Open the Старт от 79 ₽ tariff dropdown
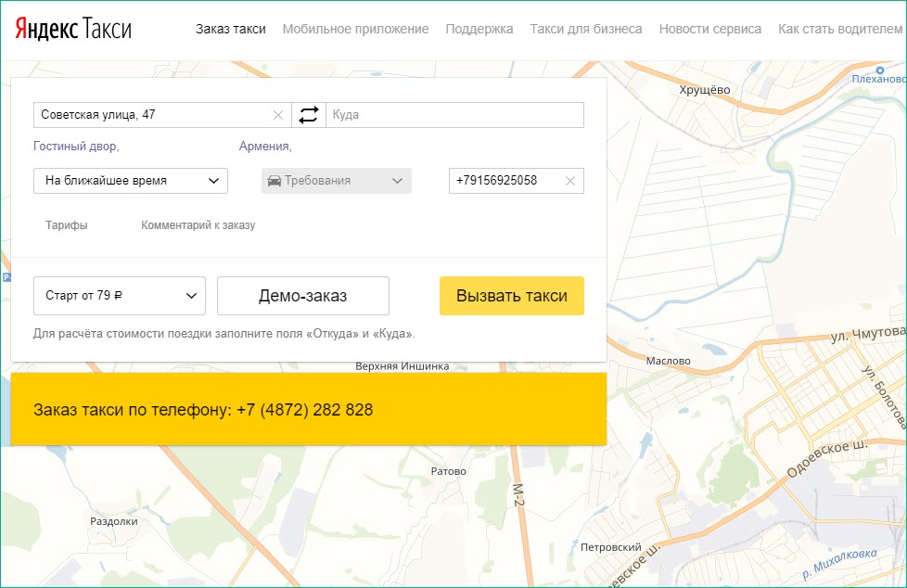This screenshot has width=907, height=588. coord(120,296)
